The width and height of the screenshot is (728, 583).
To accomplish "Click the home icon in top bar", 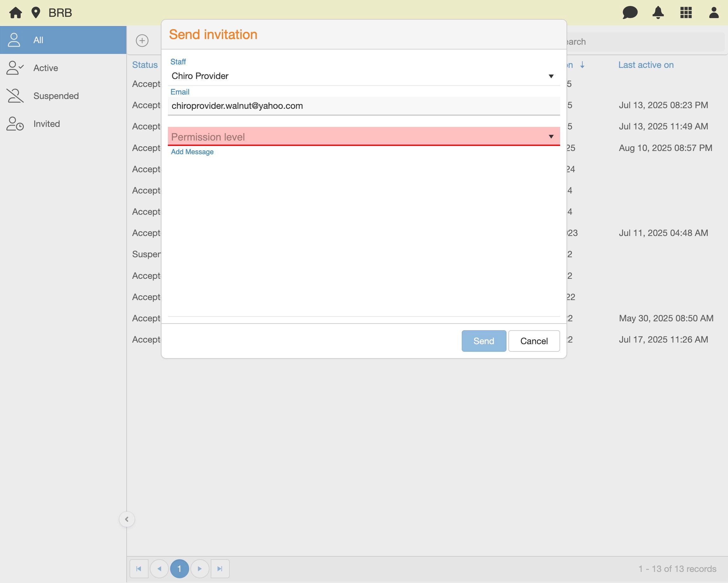I will 16,13.
